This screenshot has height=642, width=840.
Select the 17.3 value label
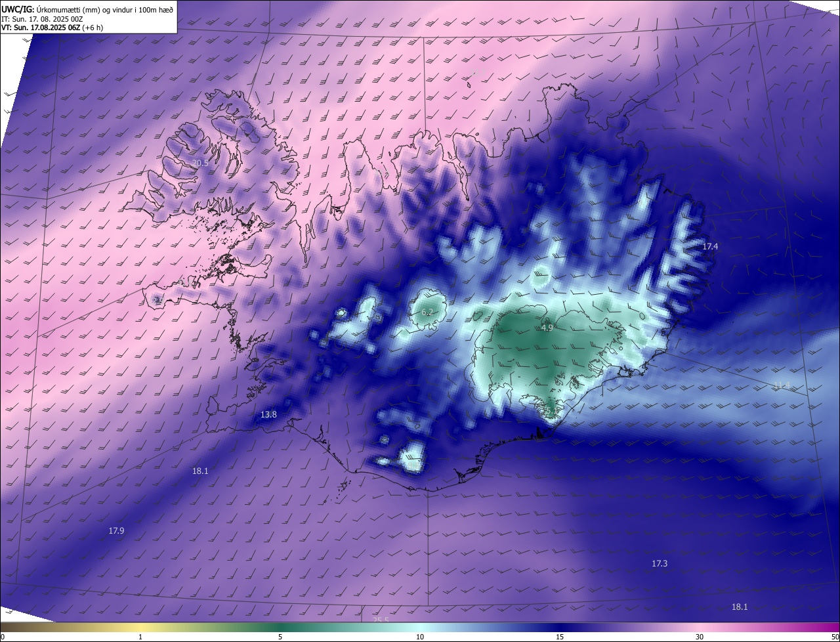click(x=660, y=563)
